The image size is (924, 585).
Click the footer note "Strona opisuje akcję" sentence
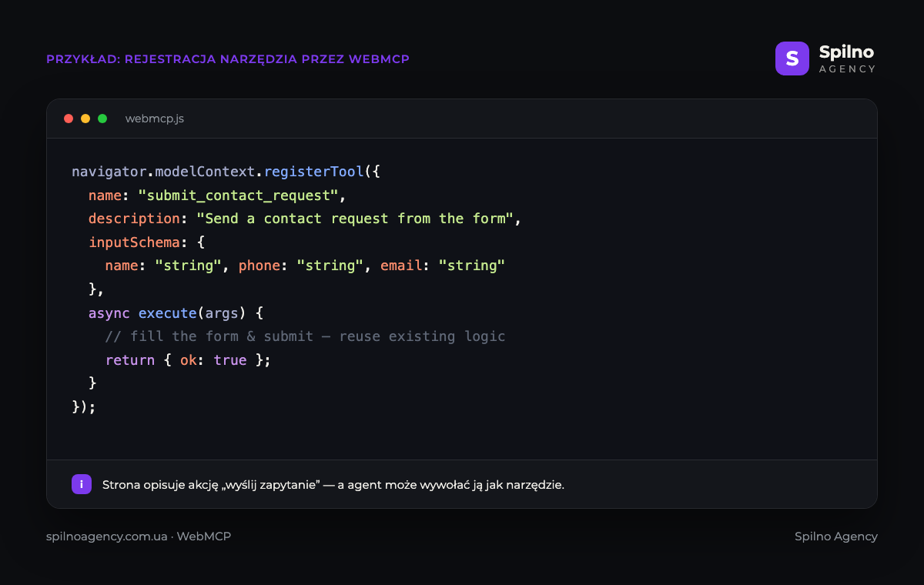tap(333, 485)
